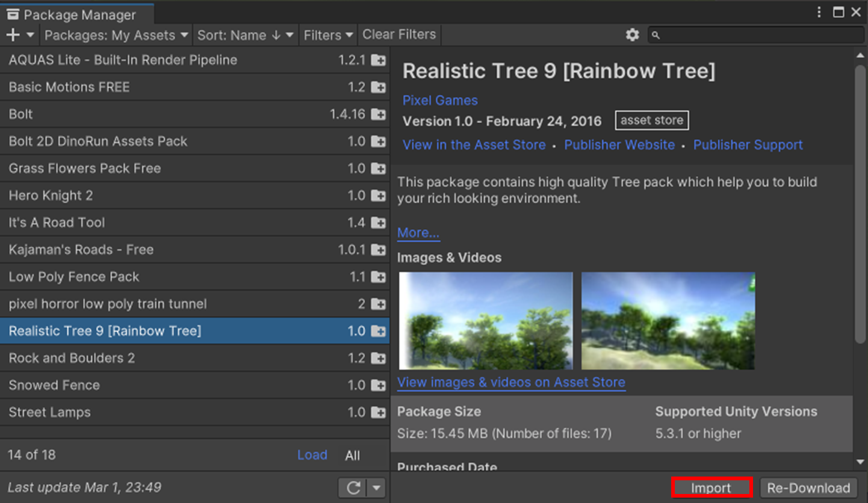The width and height of the screenshot is (868, 503).
Task: Click import icon beside pixel horror tunnel
Action: [378, 304]
